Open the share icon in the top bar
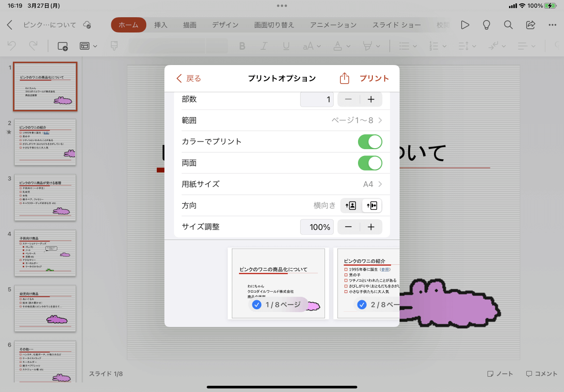 pos(531,25)
